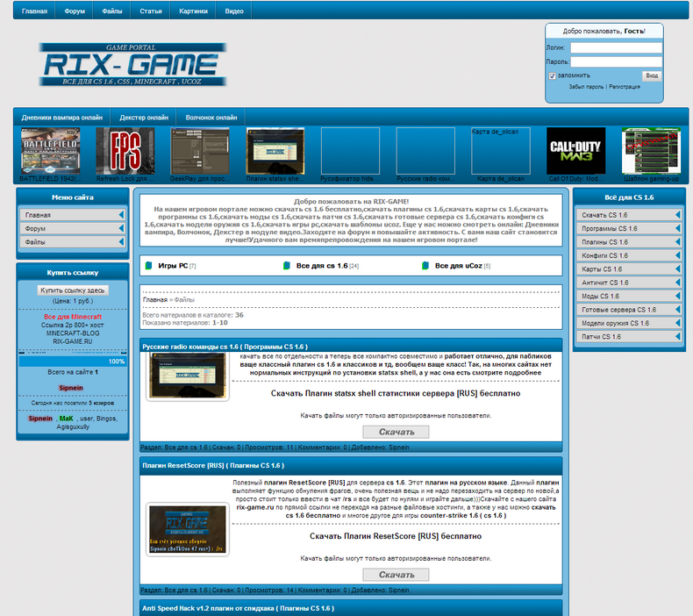Open the Регистрация link
Viewport: 693px width, 616px height.
tap(624, 87)
